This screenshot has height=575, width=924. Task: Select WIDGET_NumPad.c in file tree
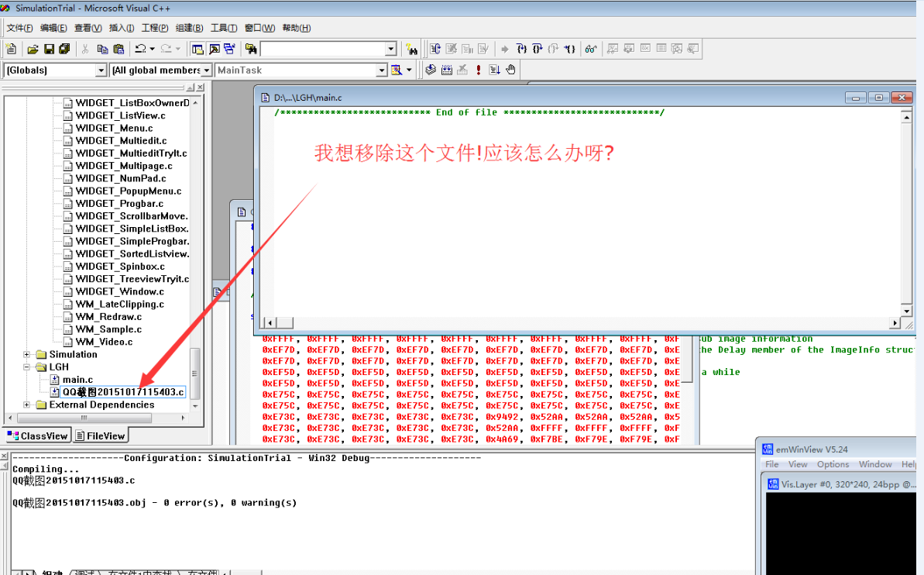tap(121, 178)
